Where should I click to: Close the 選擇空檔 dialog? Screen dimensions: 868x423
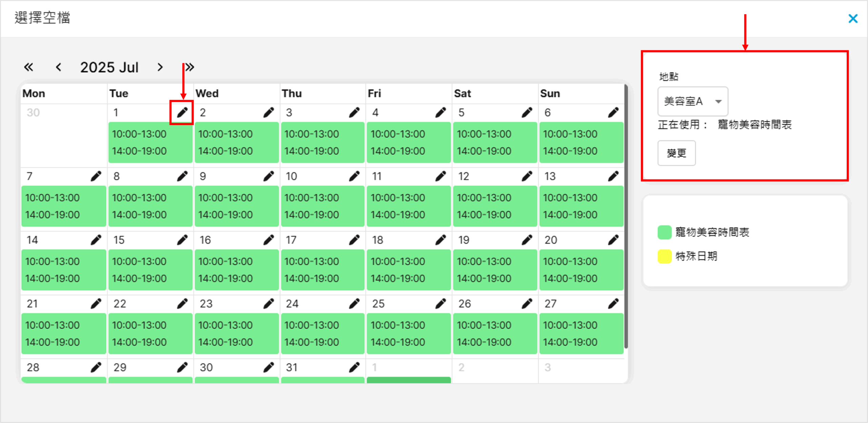point(853,18)
